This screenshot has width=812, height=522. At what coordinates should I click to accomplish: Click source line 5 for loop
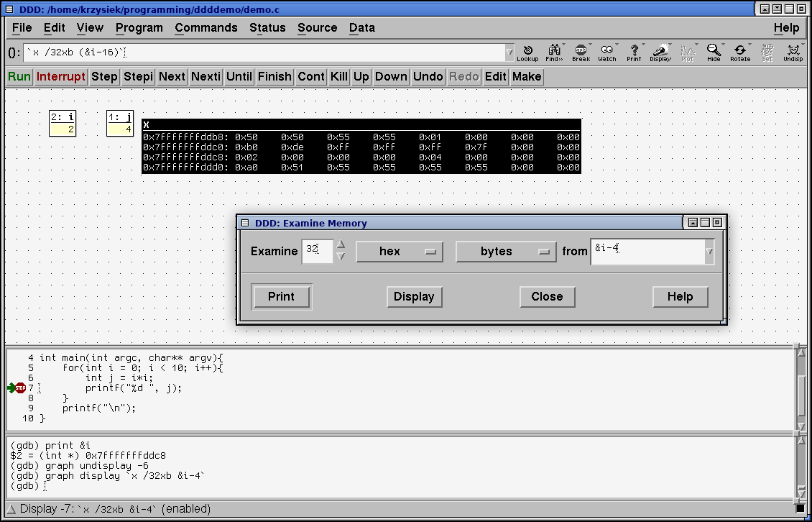[143, 368]
